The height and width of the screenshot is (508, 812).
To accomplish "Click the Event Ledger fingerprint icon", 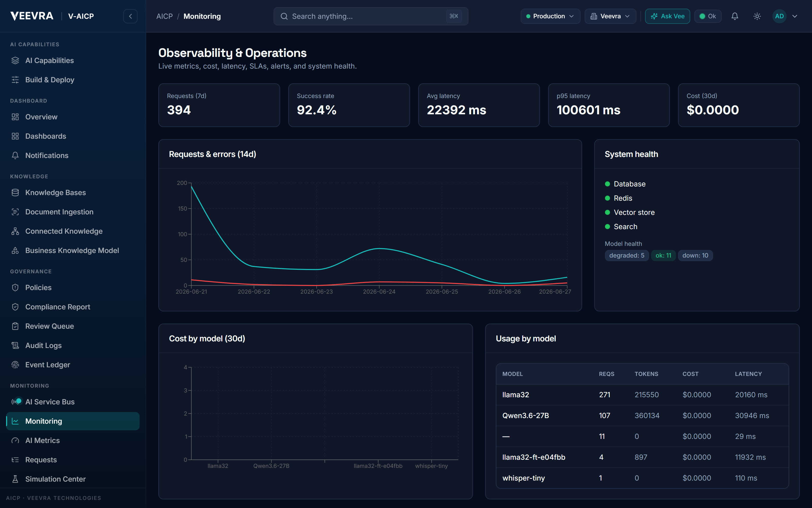I will click(x=15, y=365).
